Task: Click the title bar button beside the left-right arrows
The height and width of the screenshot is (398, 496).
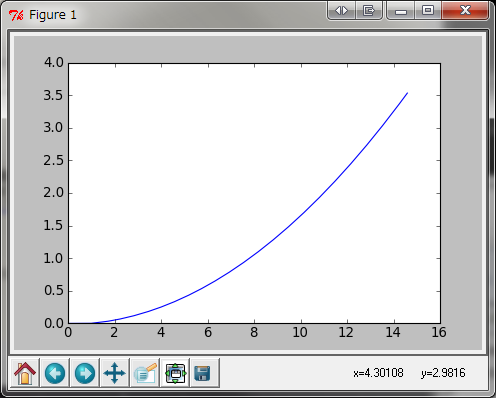Action: click(369, 11)
